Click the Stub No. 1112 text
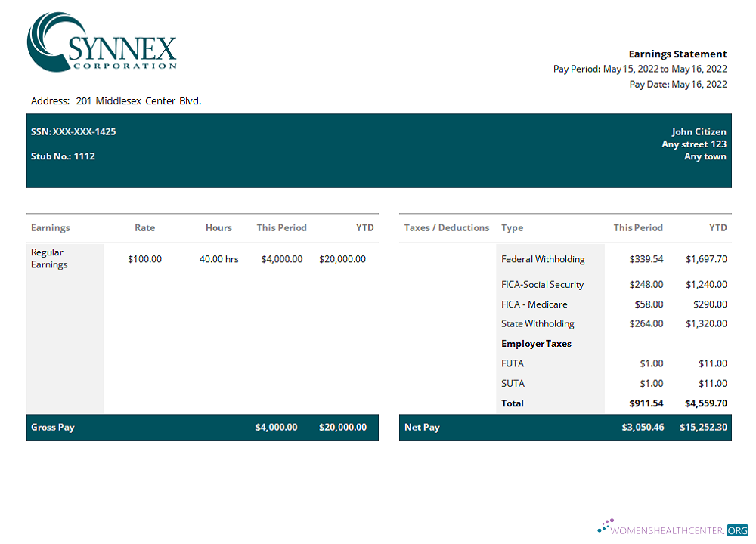The width and height of the screenshot is (756, 544). point(63,156)
